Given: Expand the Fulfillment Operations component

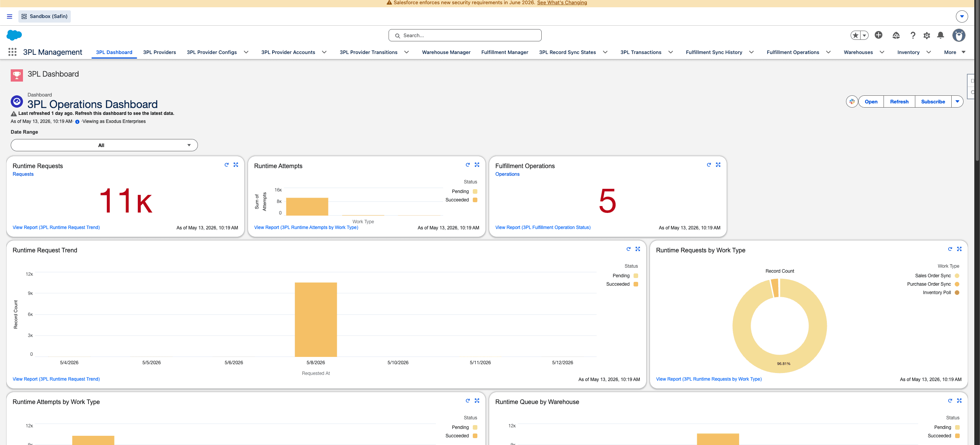Looking at the screenshot, I should (x=718, y=165).
